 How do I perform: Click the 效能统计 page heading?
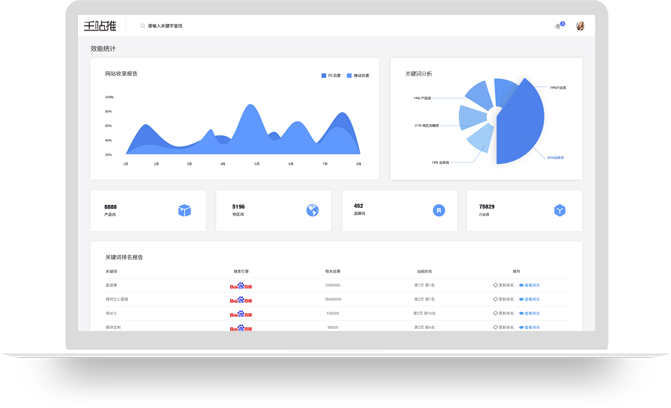[103, 49]
